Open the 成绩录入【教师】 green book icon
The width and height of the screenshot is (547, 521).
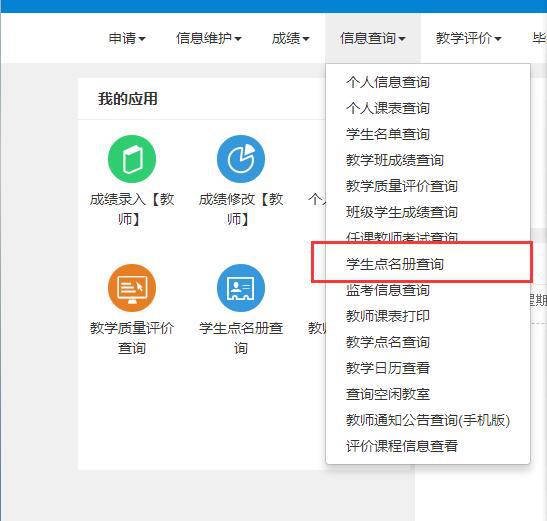132,159
